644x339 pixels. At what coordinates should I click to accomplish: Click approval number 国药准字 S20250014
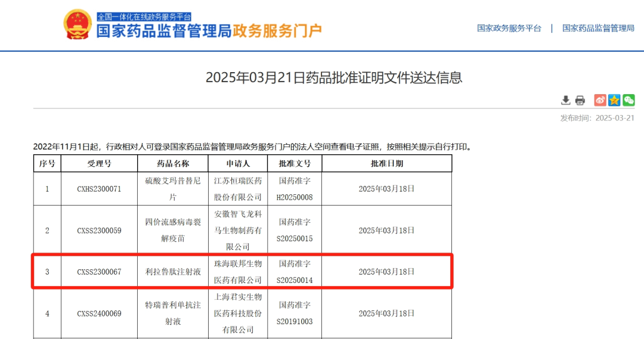295,272
